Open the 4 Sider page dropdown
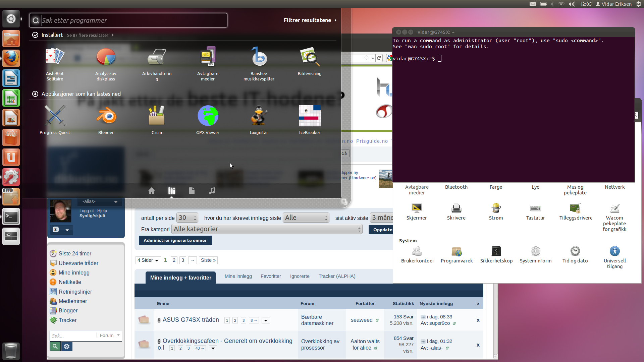 point(148,260)
